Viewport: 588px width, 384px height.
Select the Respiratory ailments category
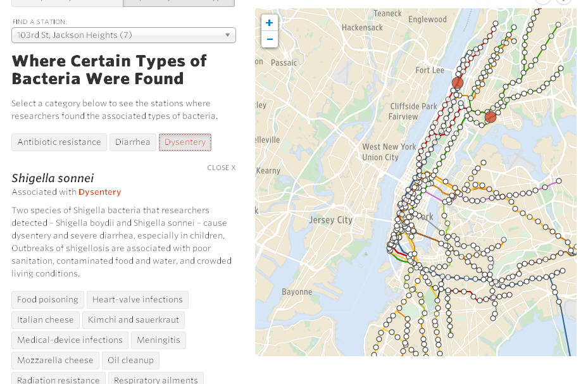[156, 378]
